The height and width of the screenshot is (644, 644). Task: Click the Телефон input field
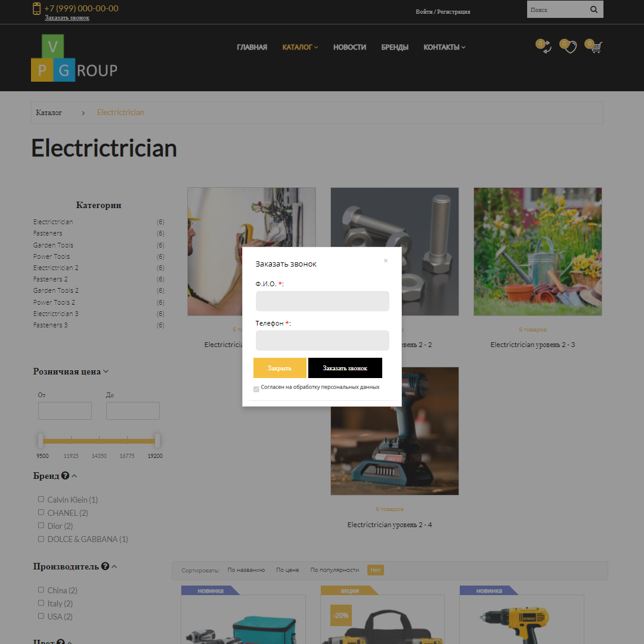point(322,340)
